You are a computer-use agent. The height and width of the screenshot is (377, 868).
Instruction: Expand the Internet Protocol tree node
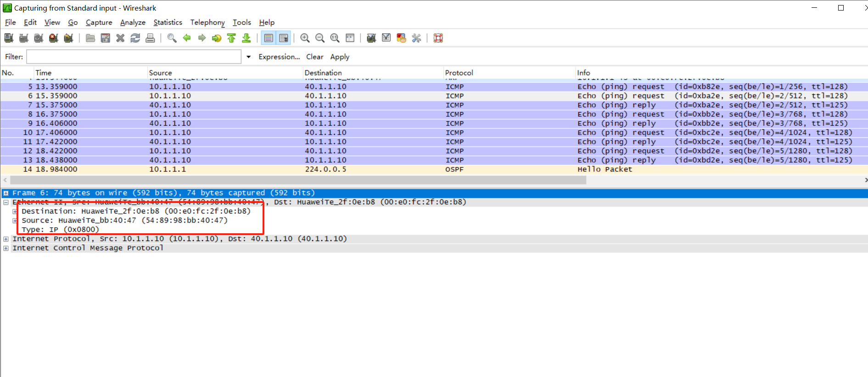point(6,239)
